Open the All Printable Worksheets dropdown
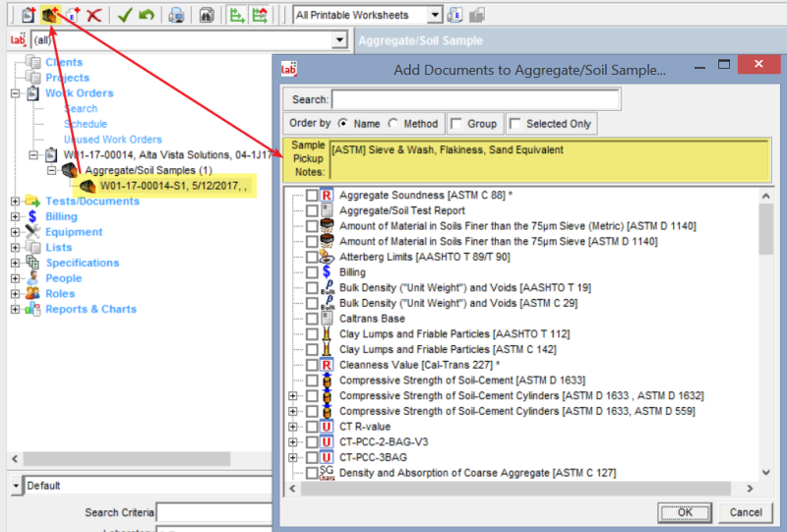787x532 pixels. pos(434,15)
